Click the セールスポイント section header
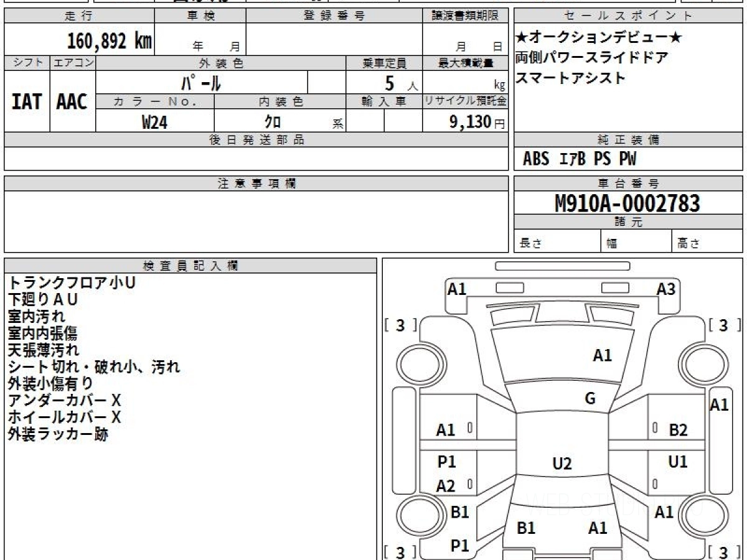747x560 pixels. click(x=628, y=16)
